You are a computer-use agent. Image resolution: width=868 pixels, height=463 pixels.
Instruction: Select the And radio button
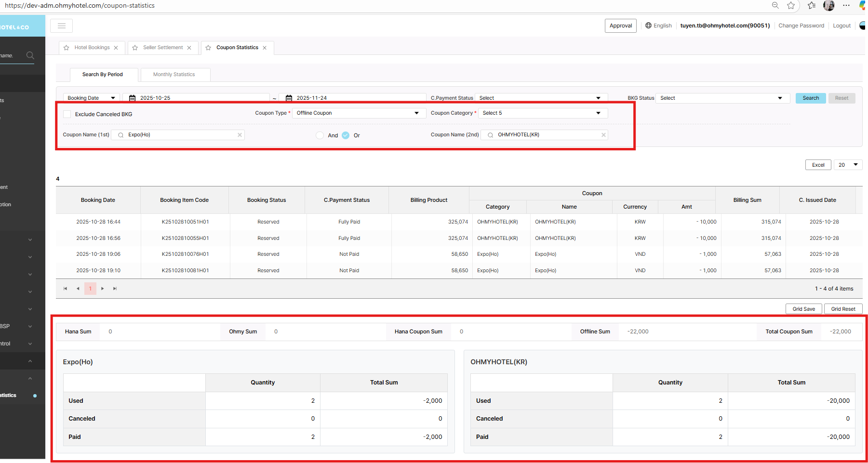point(320,135)
